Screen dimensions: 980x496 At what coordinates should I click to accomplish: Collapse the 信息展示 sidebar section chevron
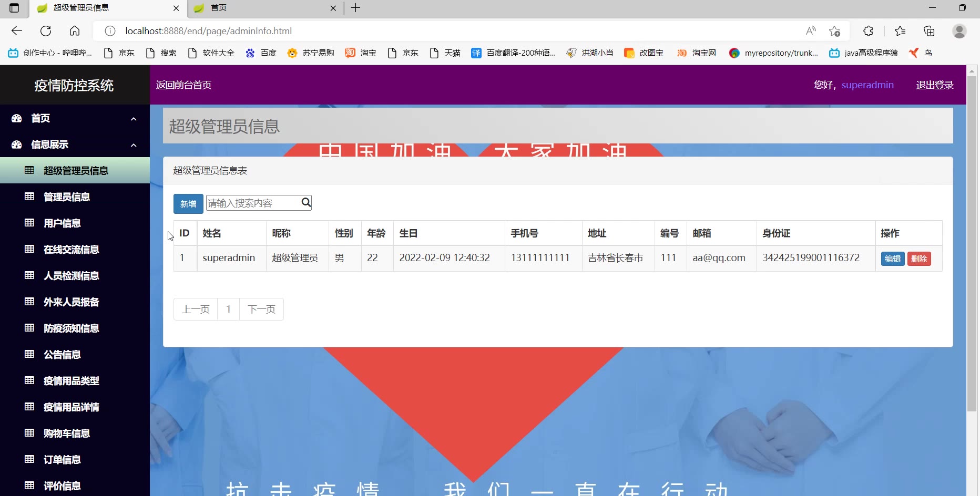[134, 145]
